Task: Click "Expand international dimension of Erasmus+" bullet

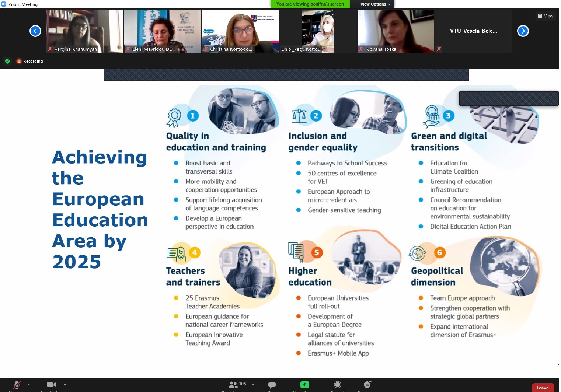Action: (x=463, y=330)
